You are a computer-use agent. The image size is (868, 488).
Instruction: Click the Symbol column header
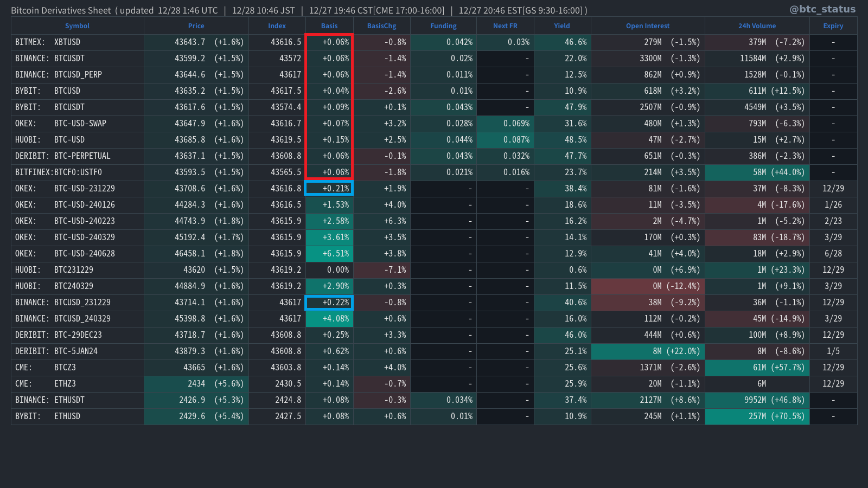[x=77, y=26]
